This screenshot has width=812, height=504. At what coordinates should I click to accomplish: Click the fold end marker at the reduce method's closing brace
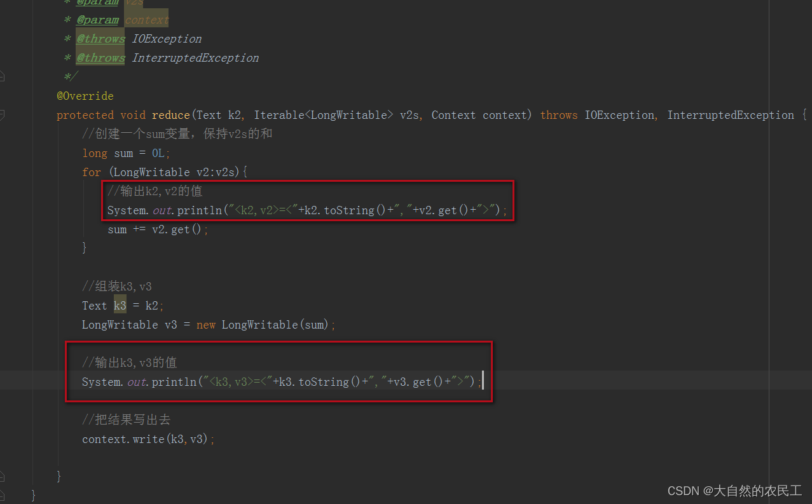click(x=2, y=475)
